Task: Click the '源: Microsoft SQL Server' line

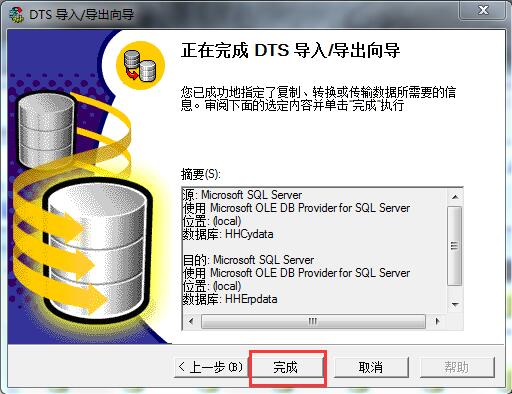Action: pyautogui.click(x=242, y=195)
